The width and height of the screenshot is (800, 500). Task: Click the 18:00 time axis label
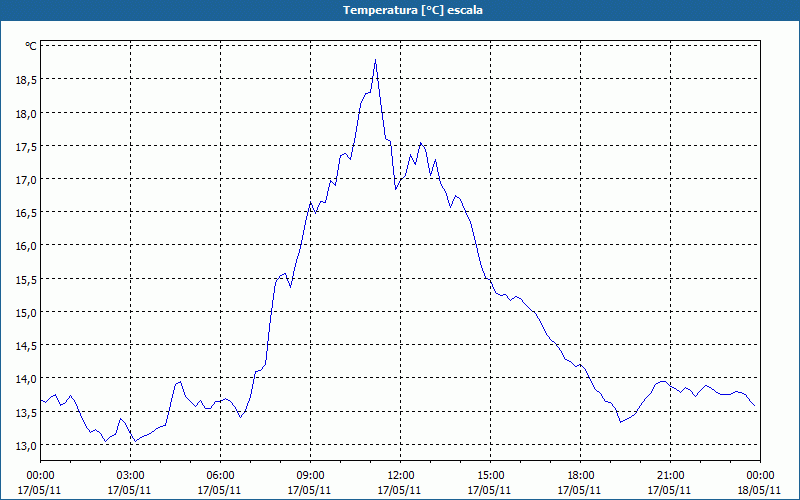pos(581,476)
